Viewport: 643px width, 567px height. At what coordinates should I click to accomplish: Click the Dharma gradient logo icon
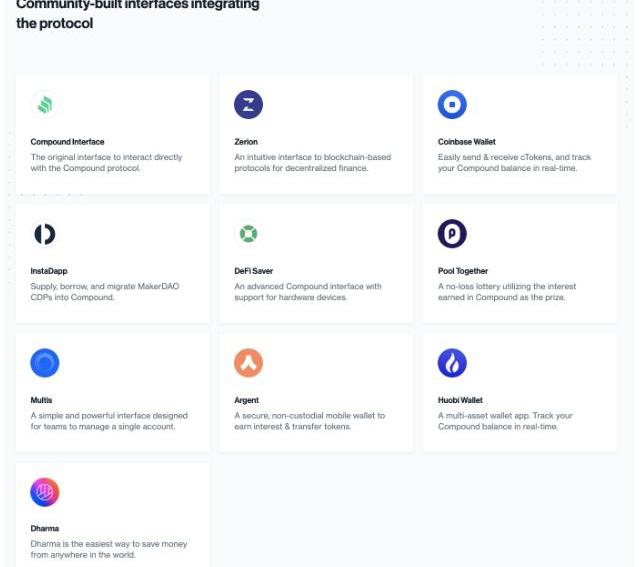click(45, 492)
